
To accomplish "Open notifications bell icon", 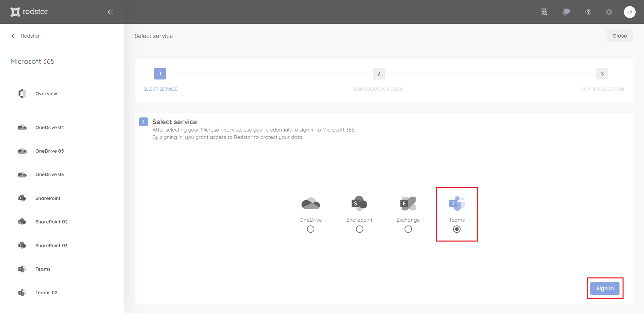I will pos(566,12).
